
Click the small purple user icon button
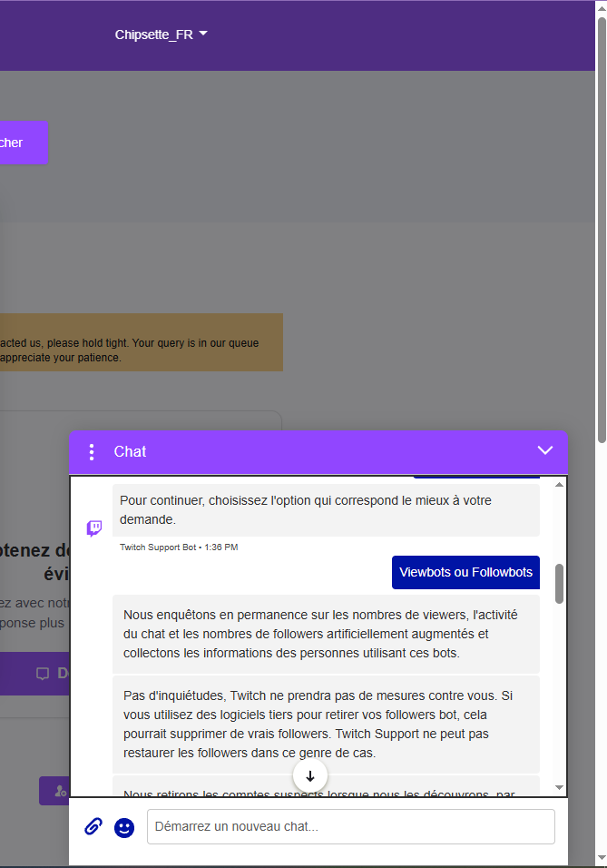pos(54,791)
